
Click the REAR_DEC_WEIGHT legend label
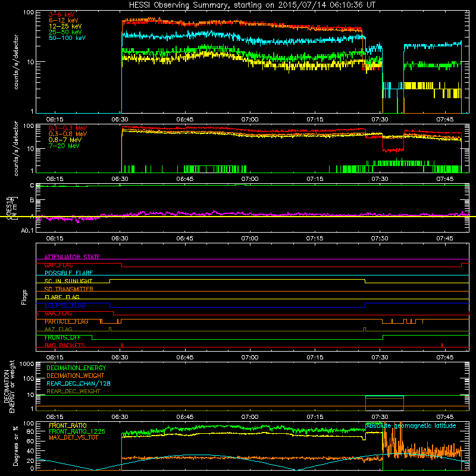(x=73, y=392)
